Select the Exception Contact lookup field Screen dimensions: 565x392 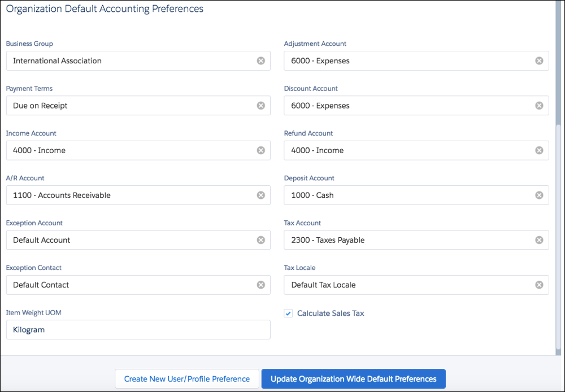point(138,285)
